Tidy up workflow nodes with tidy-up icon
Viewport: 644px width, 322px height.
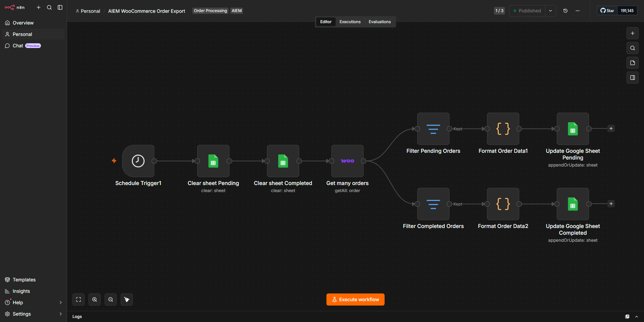(x=127, y=300)
